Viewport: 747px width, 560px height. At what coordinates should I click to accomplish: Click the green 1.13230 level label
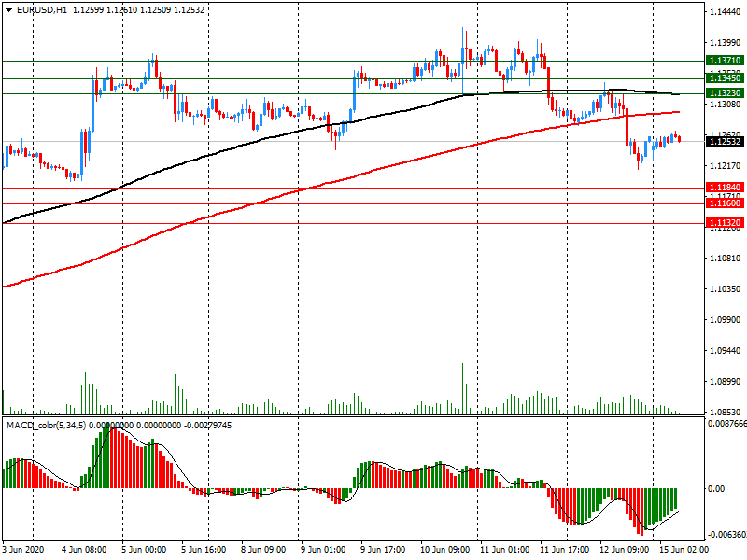[x=725, y=93]
